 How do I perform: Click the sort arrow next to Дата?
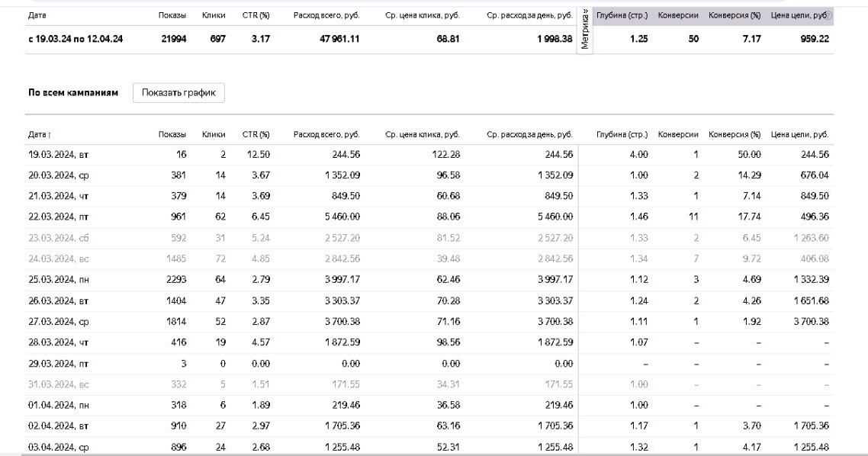50,135
